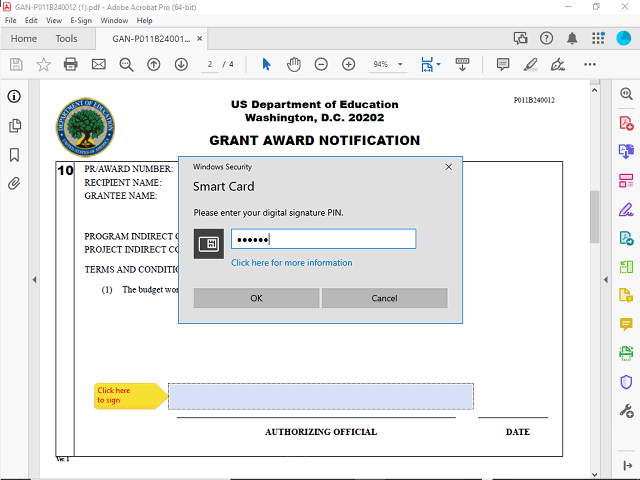The image size is (640, 480).
Task: Click the Click here to sign tag
Action: point(131,396)
